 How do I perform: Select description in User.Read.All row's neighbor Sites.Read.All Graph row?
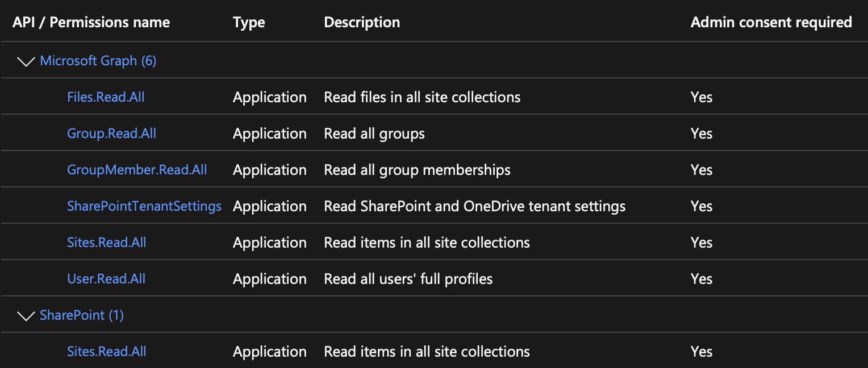427,242
